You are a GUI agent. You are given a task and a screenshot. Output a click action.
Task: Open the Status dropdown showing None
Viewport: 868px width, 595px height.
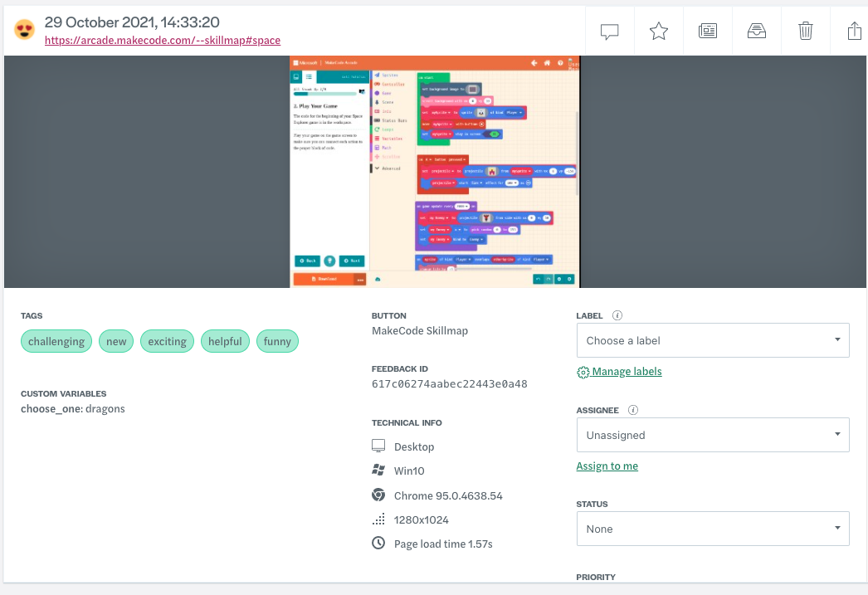point(713,529)
